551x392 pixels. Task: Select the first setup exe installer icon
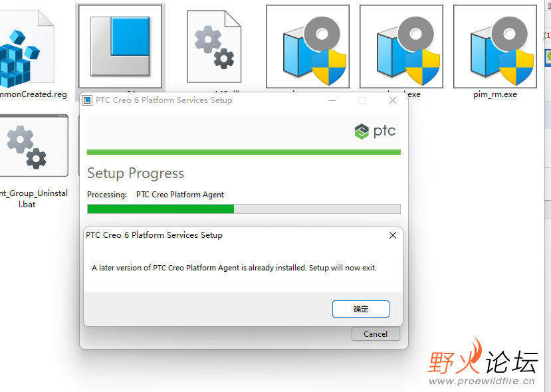coord(308,47)
